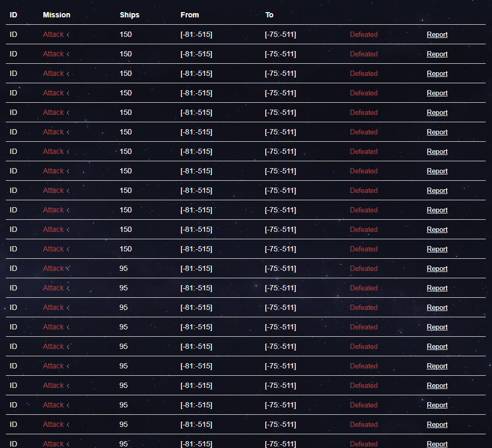This screenshot has height=448, width=492.
Task: Click Defeated status of the first 95-ship row
Action: coord(363,269)
